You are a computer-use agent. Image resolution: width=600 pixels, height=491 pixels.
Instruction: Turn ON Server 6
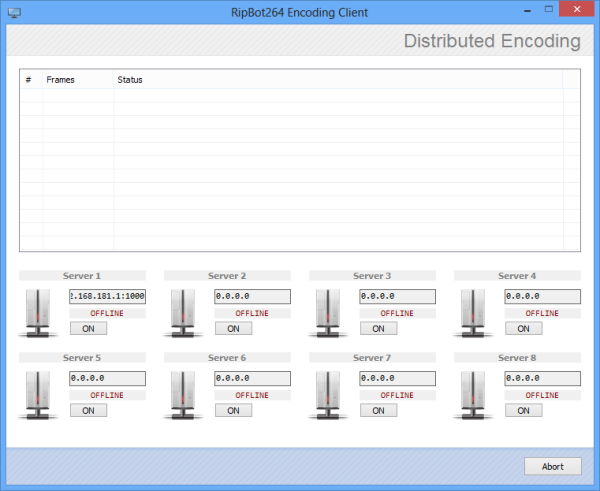tap(233, 410)
